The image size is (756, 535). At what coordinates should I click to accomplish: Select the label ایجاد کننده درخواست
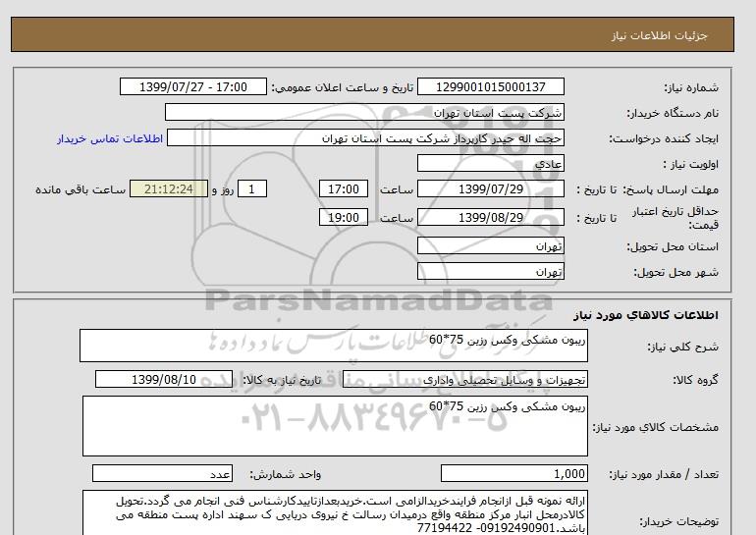664,138
